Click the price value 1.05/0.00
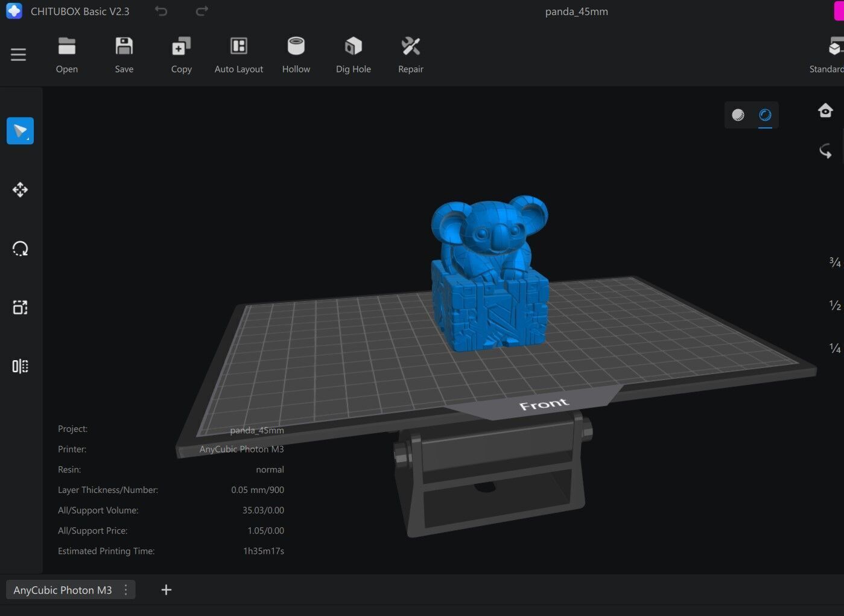Screen dimensions: 844x616 coord(265,531)
